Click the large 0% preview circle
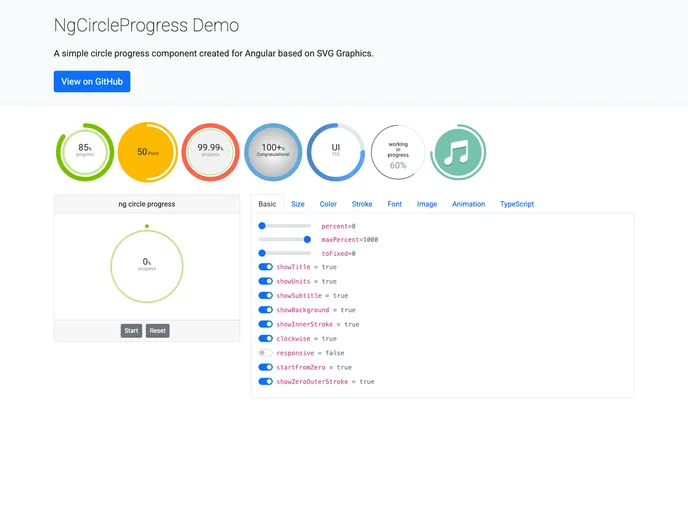Screen dimensions: 688x512 point(147,265)
